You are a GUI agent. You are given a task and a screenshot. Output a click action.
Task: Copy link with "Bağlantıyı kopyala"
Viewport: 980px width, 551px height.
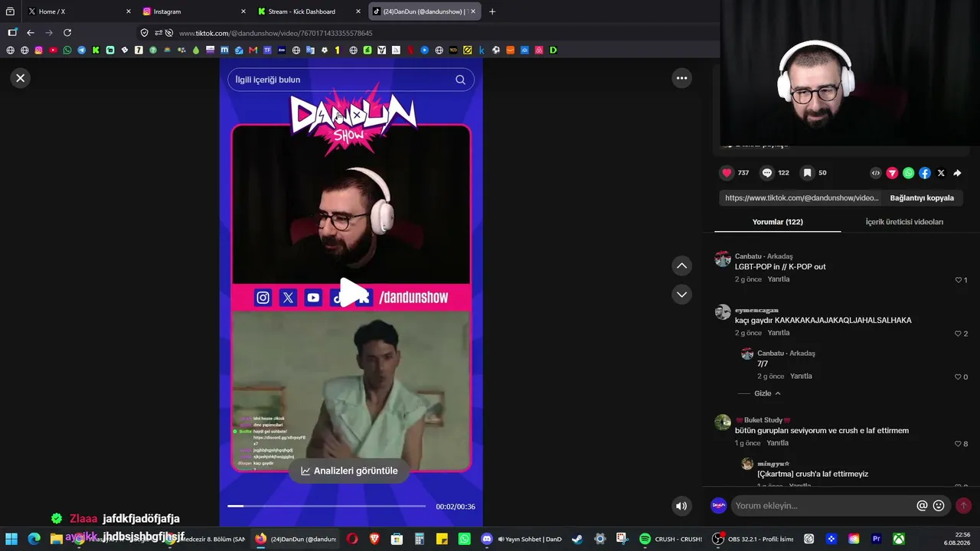coord(922,198)
